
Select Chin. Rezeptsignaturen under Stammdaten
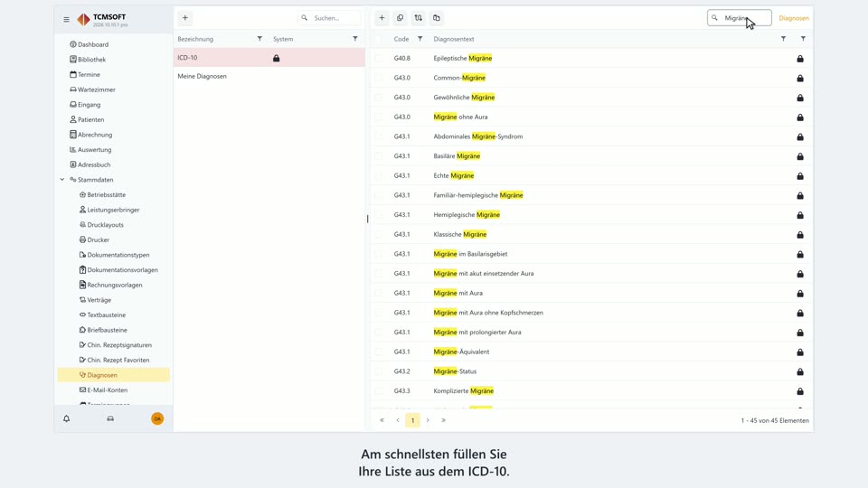pyautogui.click(x=115, y=344)
